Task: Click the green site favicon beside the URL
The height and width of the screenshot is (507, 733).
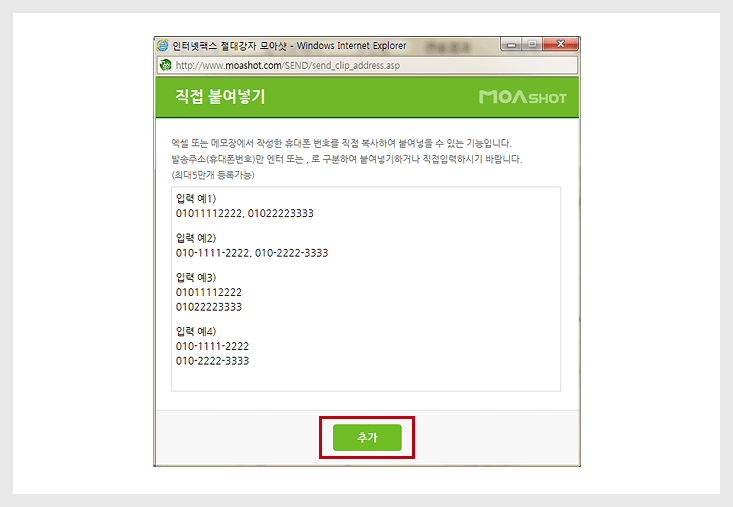Action: [165, 65]
